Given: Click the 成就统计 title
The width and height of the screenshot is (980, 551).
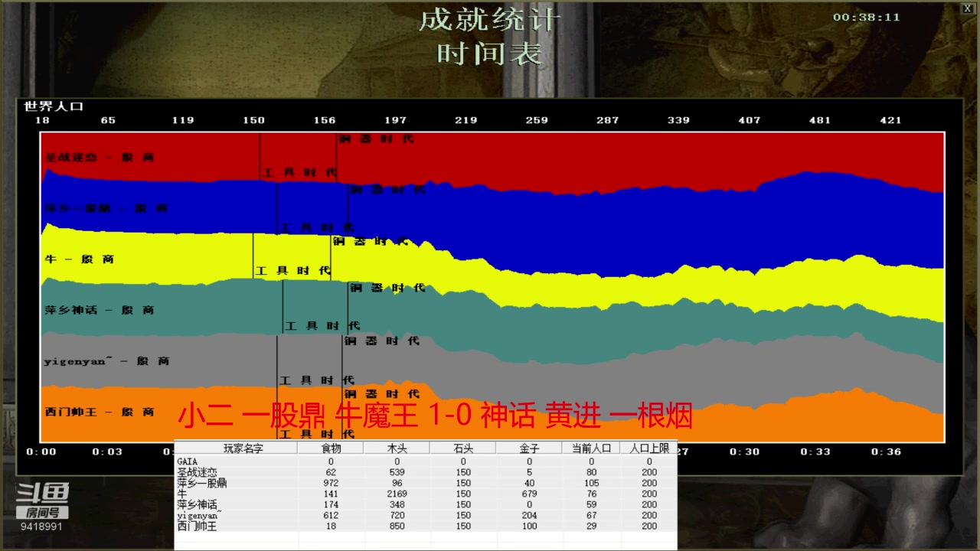Looking at the screenshot, I should 490,20.
